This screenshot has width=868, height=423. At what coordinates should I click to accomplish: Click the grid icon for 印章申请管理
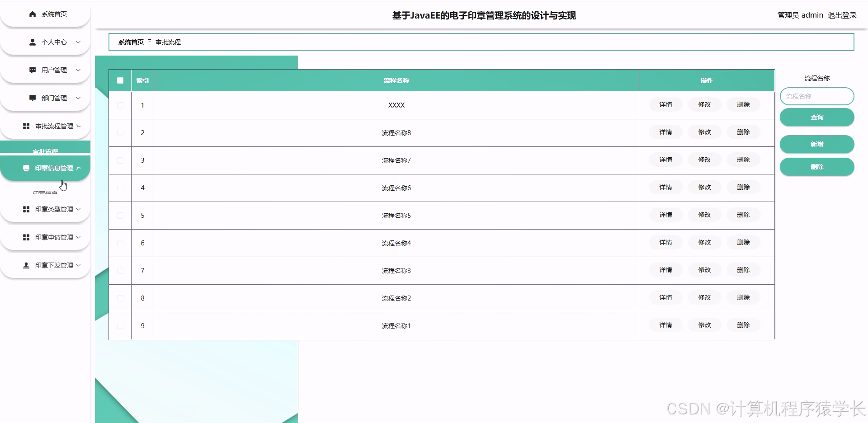26,237
